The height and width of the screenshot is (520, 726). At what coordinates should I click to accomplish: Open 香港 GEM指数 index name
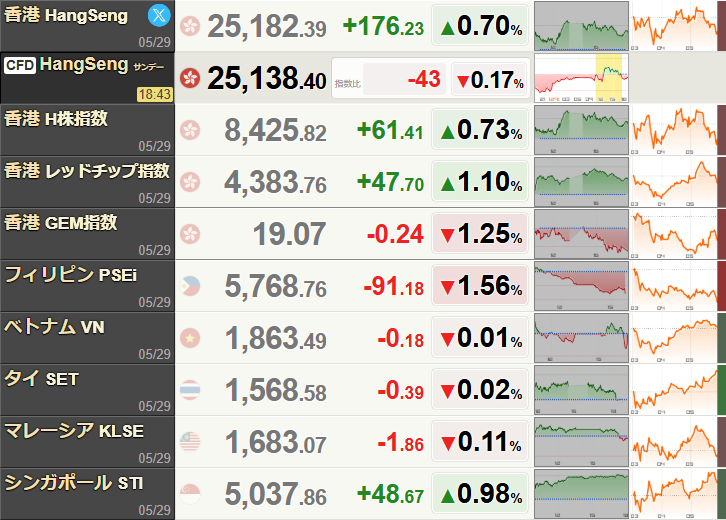click(x=61, y=223)
